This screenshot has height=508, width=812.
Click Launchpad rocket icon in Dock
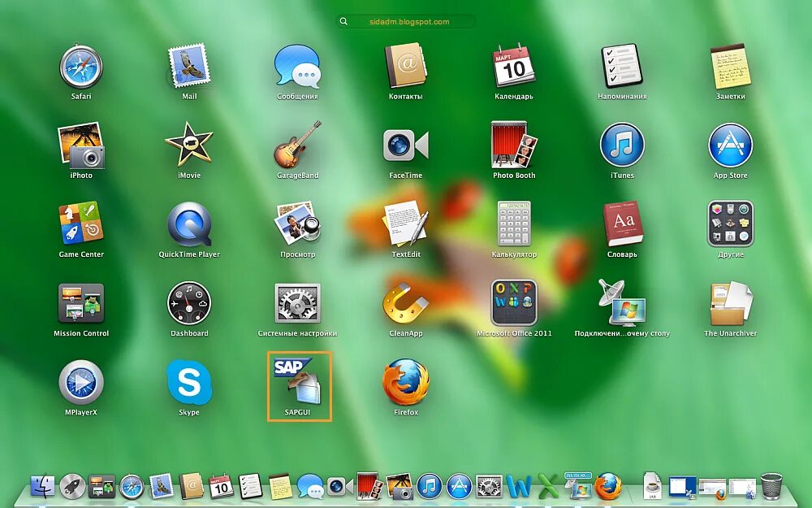pyautogui.click(x=72, y=487)
